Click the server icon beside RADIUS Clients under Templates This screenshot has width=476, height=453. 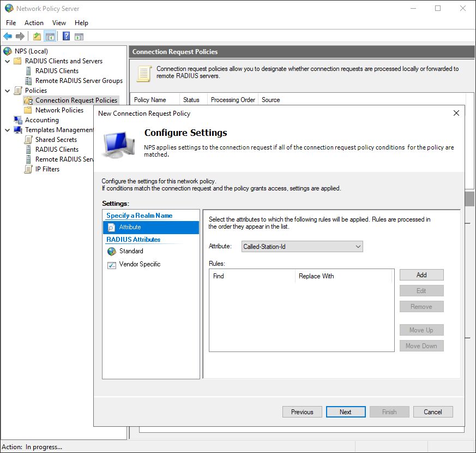[x=28, y=150]
